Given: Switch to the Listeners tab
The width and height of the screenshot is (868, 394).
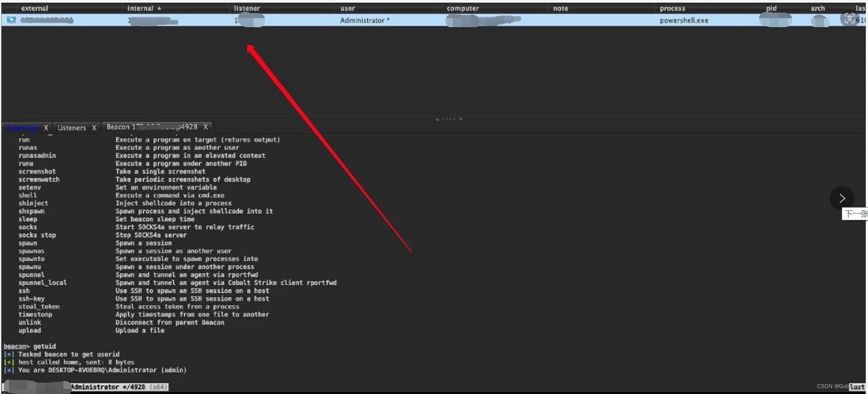Looking at the screenshot, I should pos(72,128).
